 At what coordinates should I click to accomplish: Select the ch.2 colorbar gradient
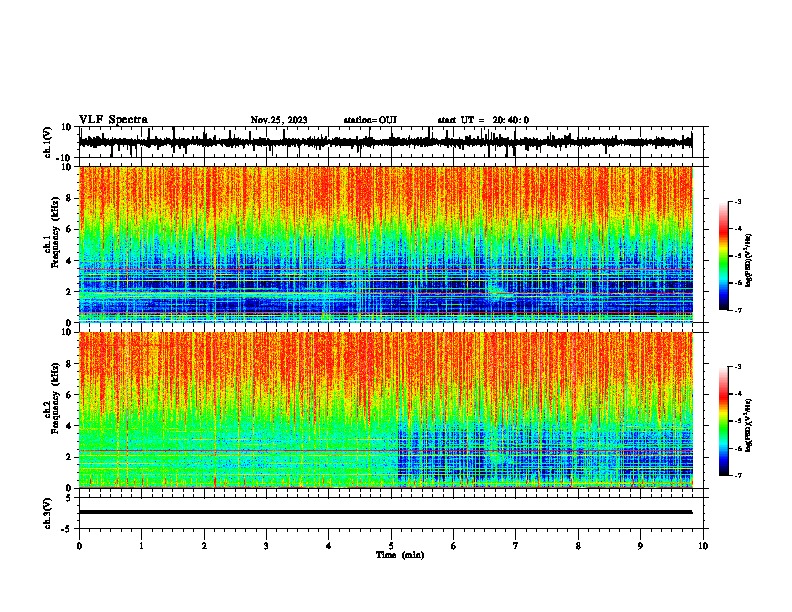[724, 421]
